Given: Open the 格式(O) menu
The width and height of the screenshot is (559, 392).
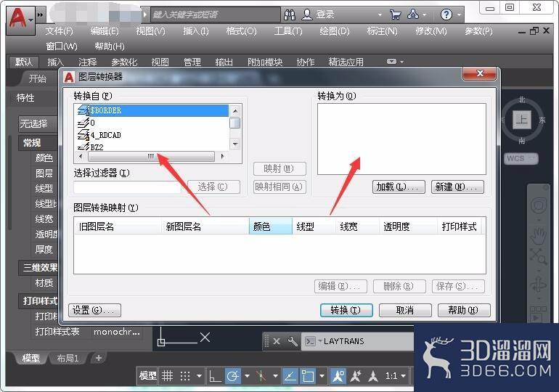Looking at the screenshot, I should (x=241, y=31).
